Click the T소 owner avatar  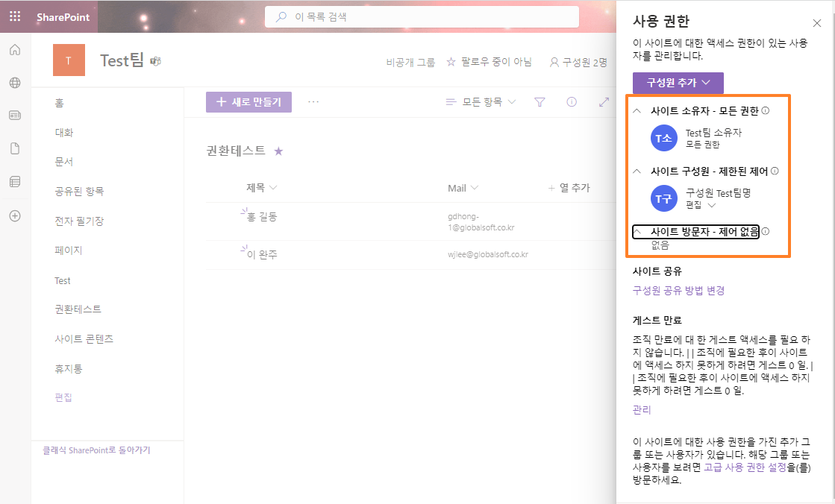[663, 139]
